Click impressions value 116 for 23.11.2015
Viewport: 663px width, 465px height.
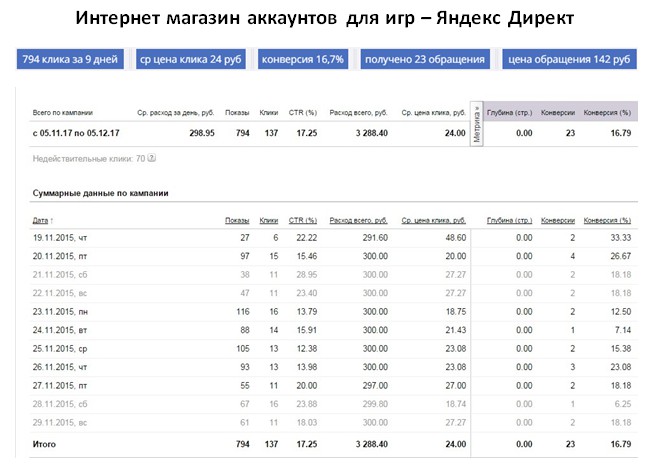(x=243, y=312)
